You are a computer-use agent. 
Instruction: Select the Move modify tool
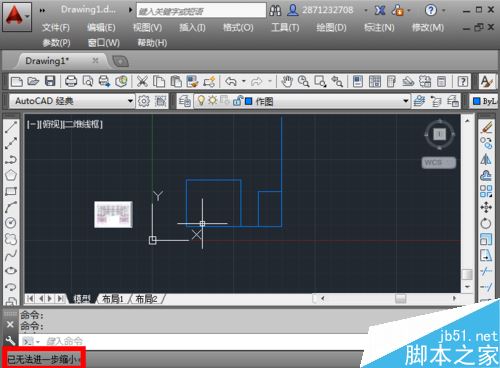(486, 207)
